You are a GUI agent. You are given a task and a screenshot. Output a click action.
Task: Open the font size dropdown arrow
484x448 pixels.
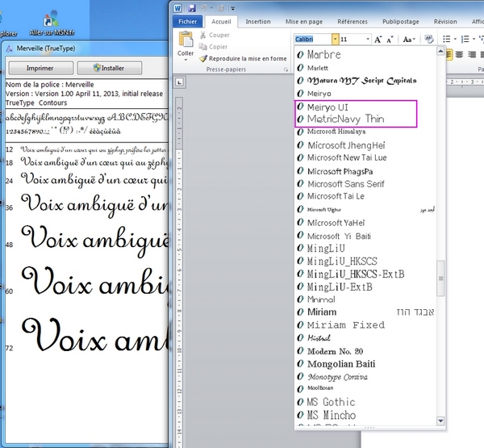(x=368, y=40)
